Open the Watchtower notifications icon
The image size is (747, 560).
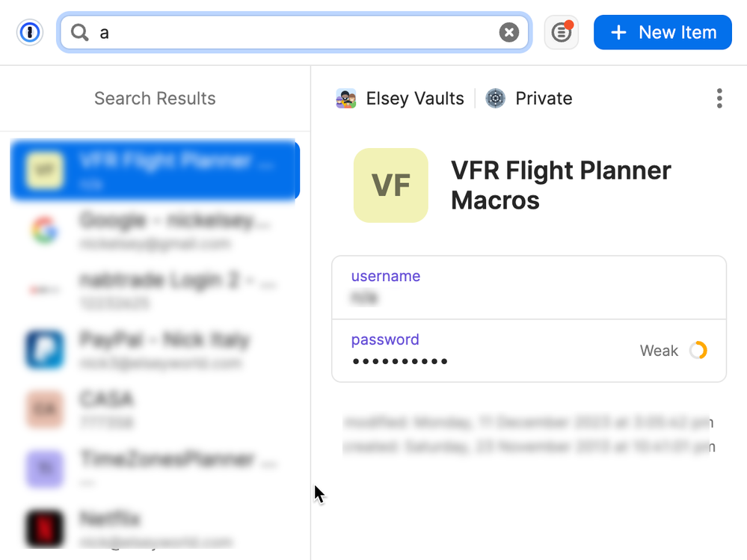561,32
